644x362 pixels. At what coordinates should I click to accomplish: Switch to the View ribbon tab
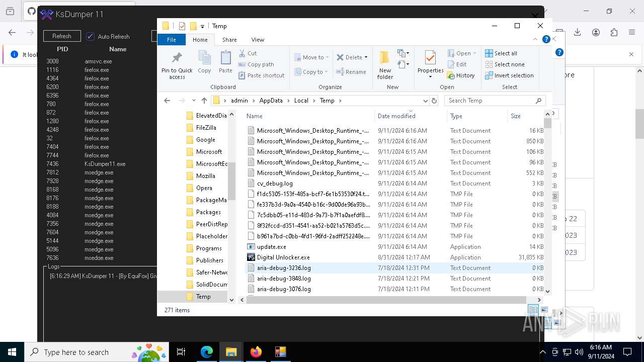pos(258,40)
